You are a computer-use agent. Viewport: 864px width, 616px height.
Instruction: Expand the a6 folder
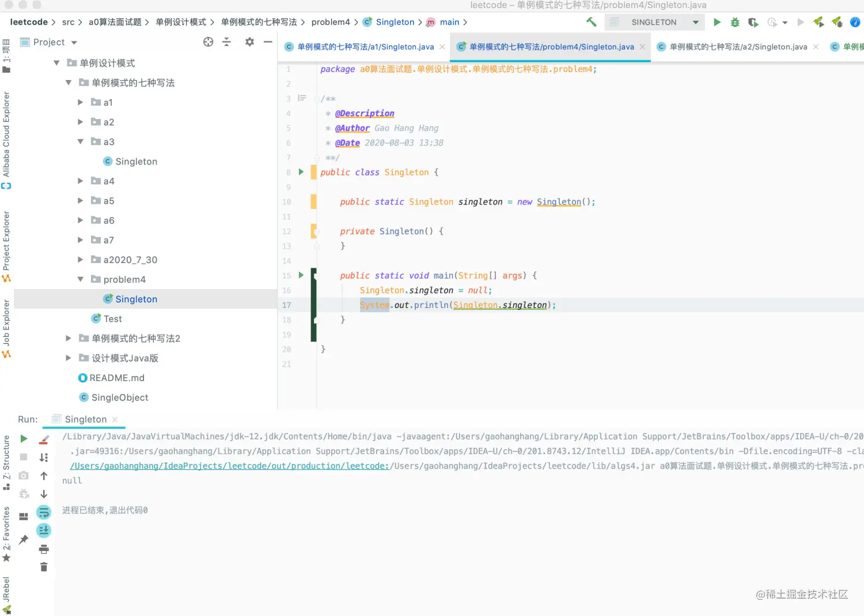(x=81, y=220)
